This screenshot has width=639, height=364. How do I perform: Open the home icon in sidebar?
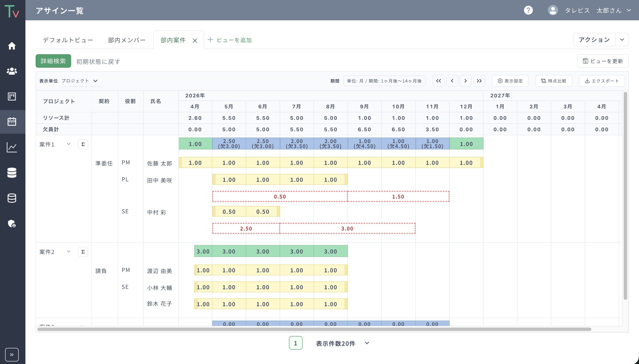(12, 46)
